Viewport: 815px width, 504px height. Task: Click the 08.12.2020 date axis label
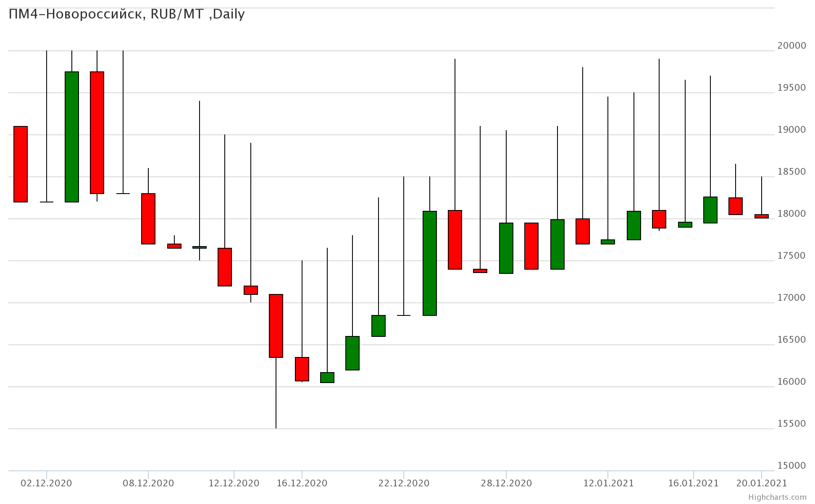point(148,483)
